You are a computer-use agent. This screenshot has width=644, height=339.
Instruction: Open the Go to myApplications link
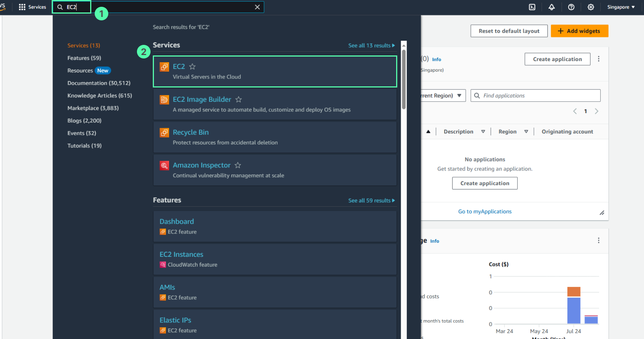tap(485, 212)
